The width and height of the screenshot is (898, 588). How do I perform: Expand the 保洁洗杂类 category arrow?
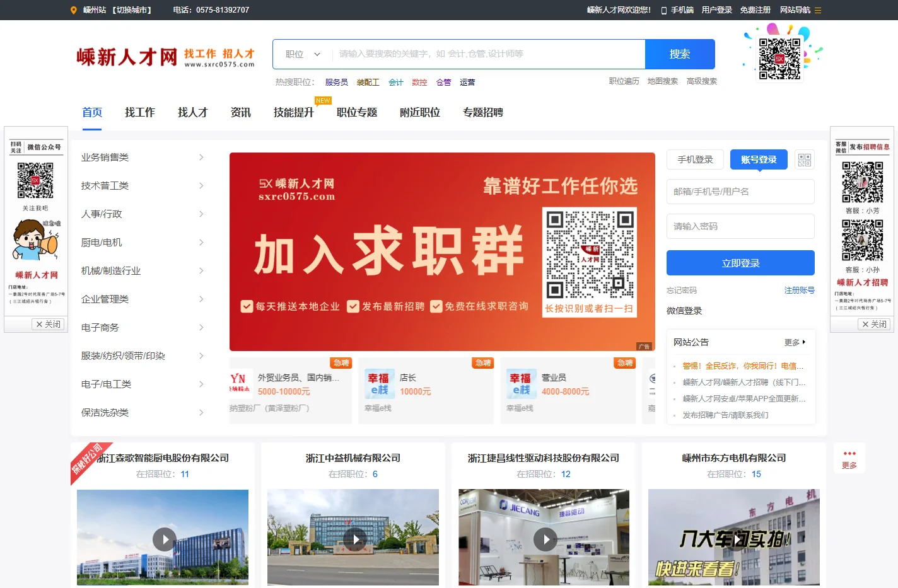pos(201,412)
